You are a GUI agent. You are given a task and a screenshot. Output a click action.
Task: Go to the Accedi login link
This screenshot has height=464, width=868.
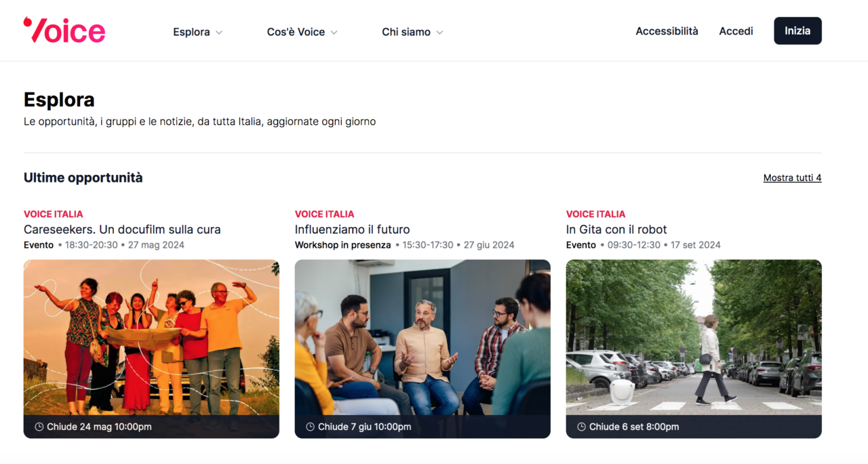click(x=736, y=31)
